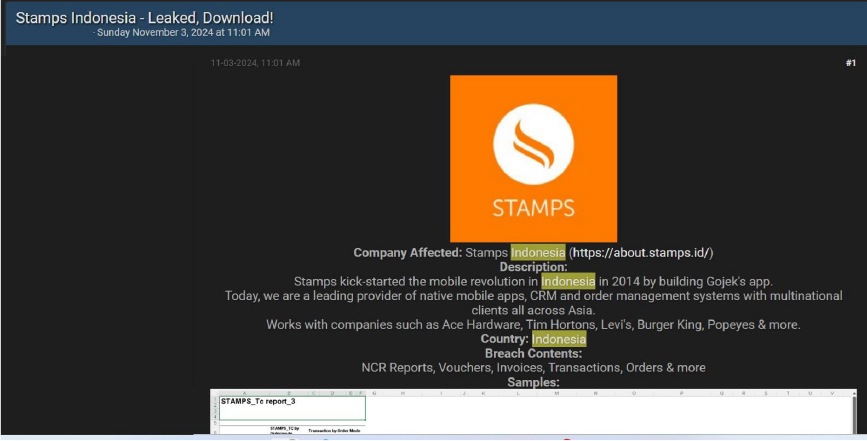Click highlighted Indonesia in the mobile revolution sentence
Viewport: 867px width, 441px height.
pos(568,281)
